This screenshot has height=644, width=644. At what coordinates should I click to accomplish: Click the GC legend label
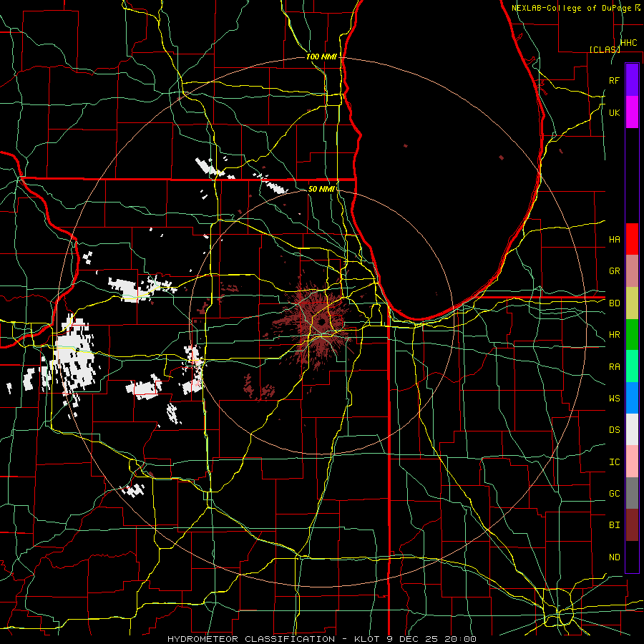click(x=615, y=493)
